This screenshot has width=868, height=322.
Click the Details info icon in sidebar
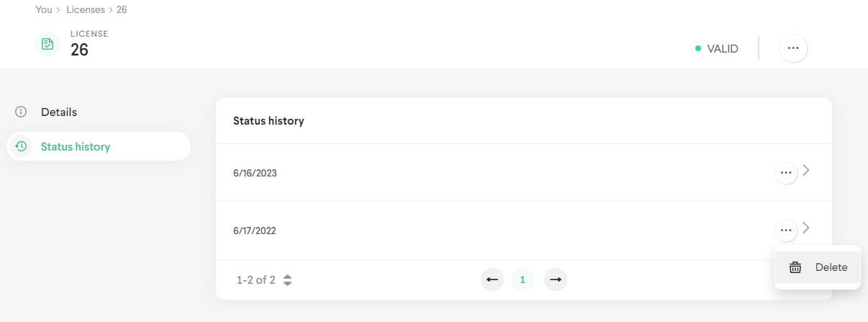point(21,112)
